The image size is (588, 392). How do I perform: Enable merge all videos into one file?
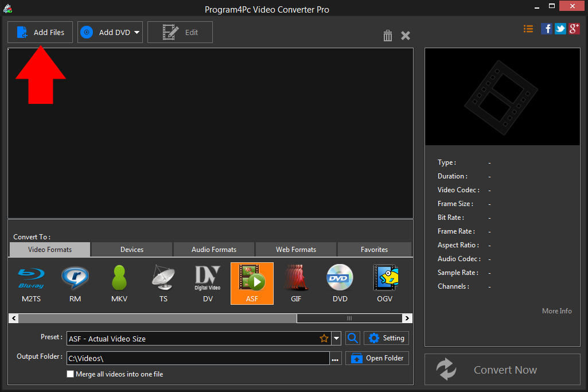pos(70,374)
